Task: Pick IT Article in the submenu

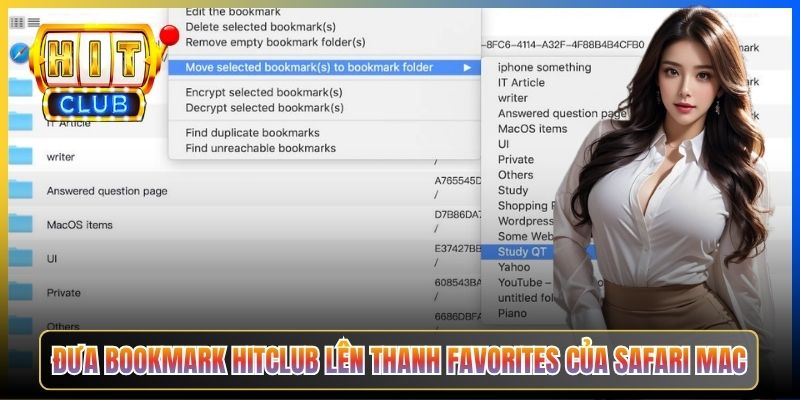Action: [521, 83]
